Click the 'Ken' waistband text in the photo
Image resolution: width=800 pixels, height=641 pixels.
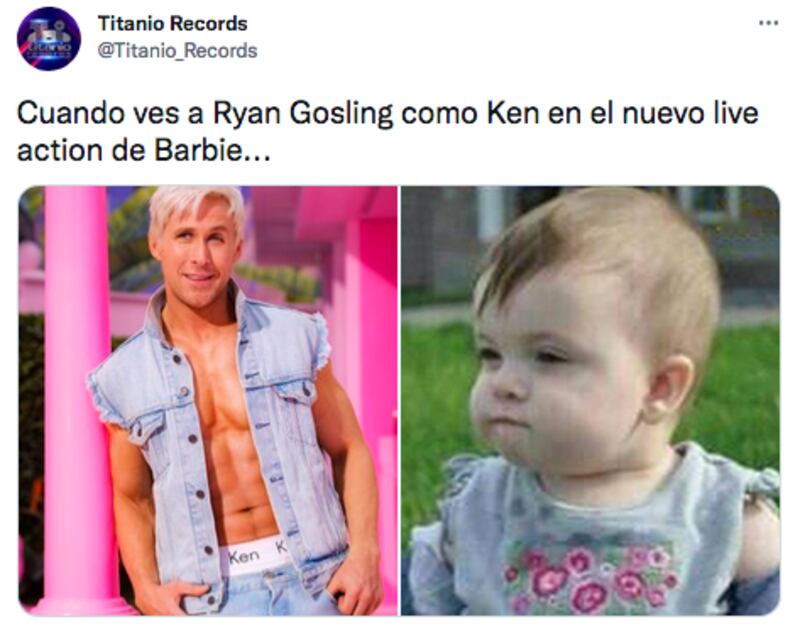point(244,556)
